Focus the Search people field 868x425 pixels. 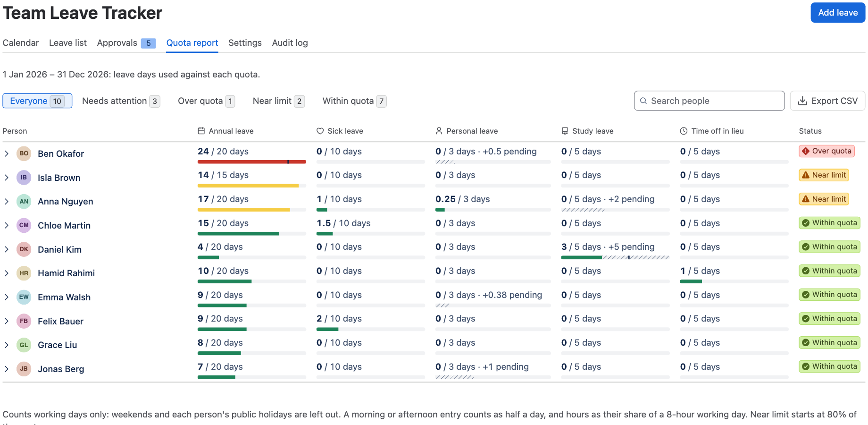point(709,101)
